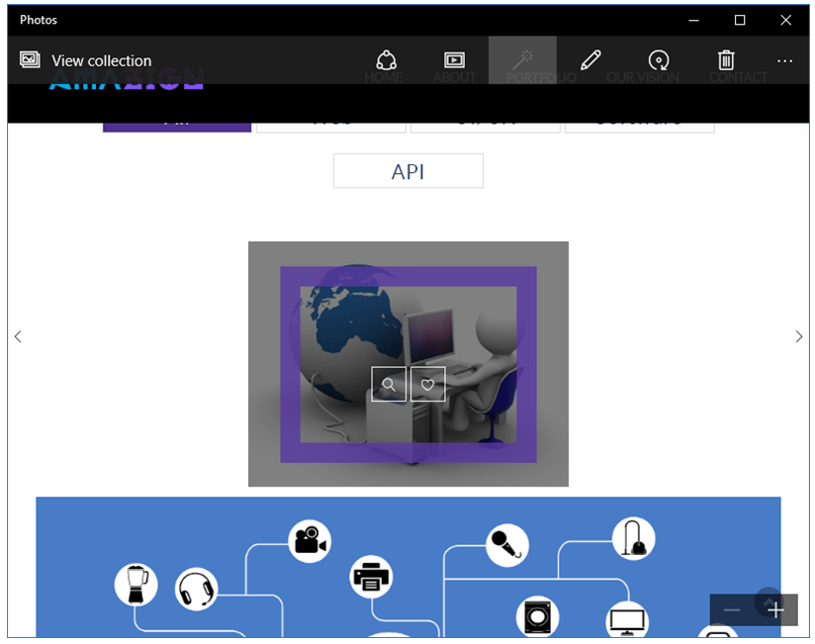Apply Enhance with magic wand icon
The width and height of the screenshot is (815, 644).
tap(522, 60)
